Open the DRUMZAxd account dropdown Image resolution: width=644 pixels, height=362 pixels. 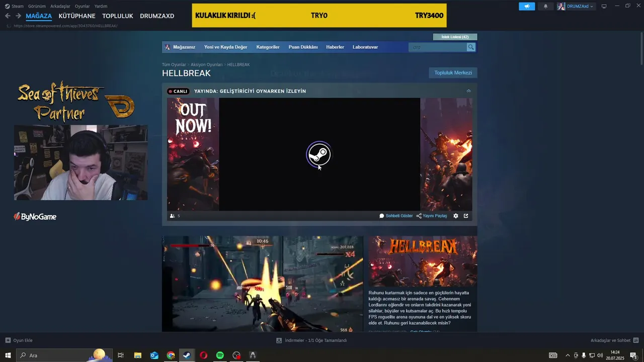(576, 6)
